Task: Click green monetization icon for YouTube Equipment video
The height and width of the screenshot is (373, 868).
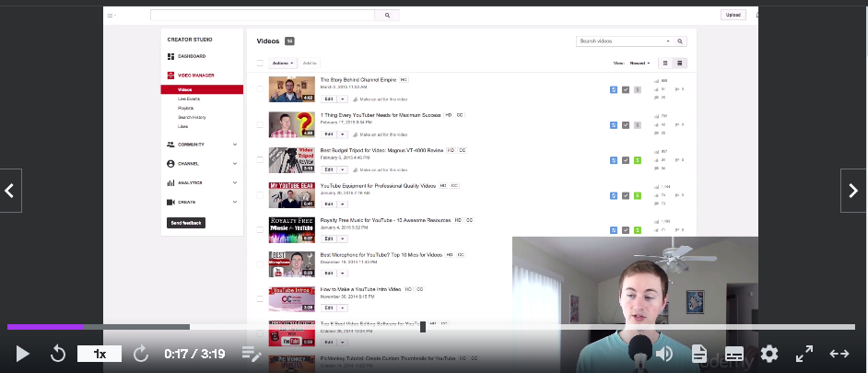Action: pos(638,196)
